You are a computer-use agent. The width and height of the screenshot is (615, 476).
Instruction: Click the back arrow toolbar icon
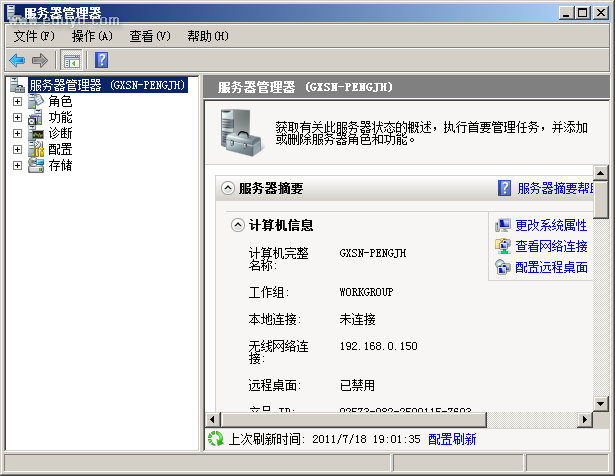[17, 60]
